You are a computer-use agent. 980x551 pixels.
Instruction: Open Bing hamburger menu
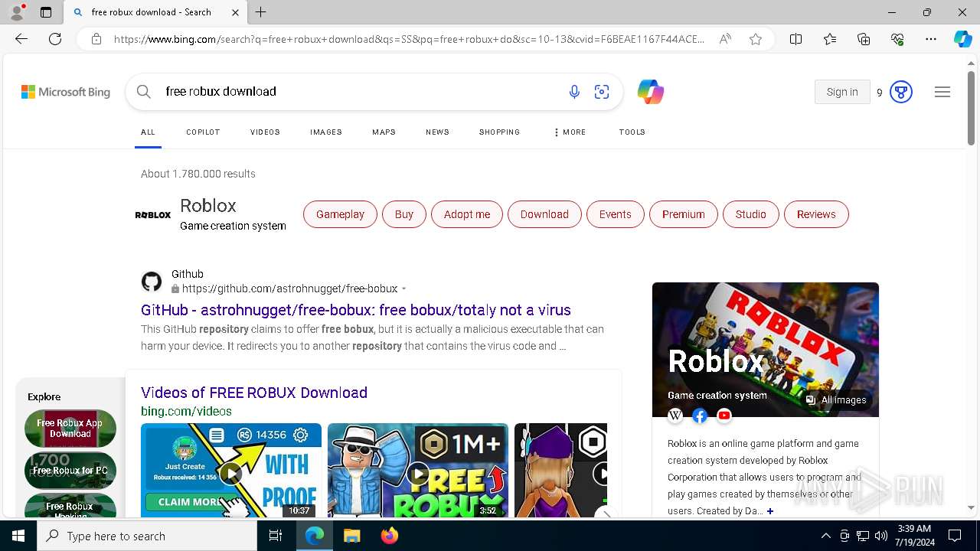coord(942,92)
